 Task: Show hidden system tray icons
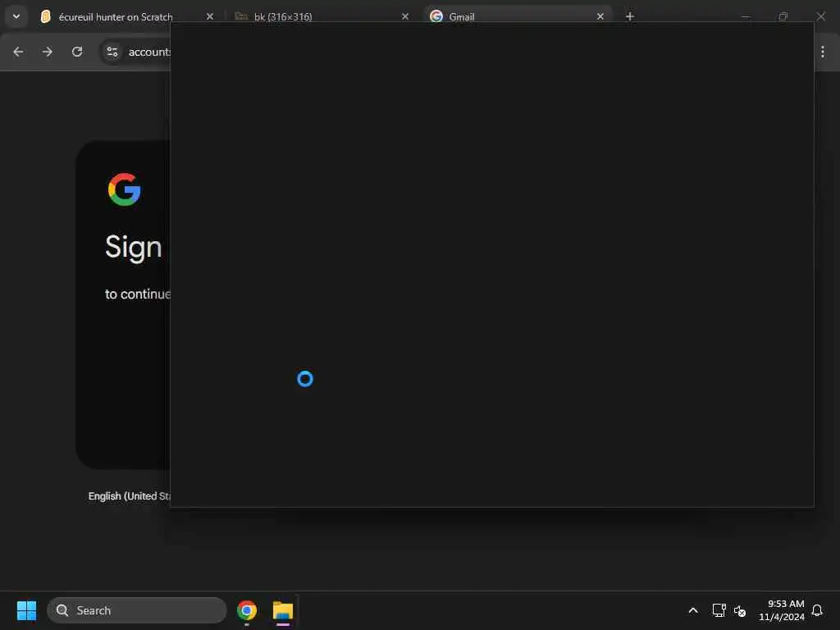[692, 610]
